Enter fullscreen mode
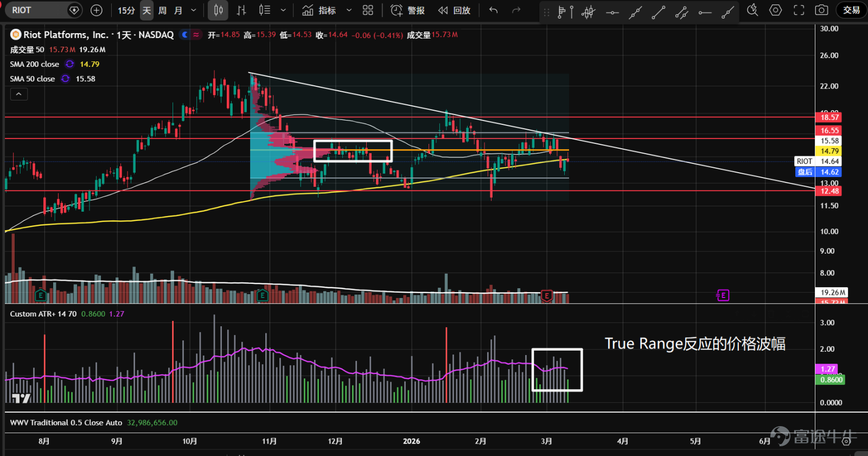 coord(799,10)
